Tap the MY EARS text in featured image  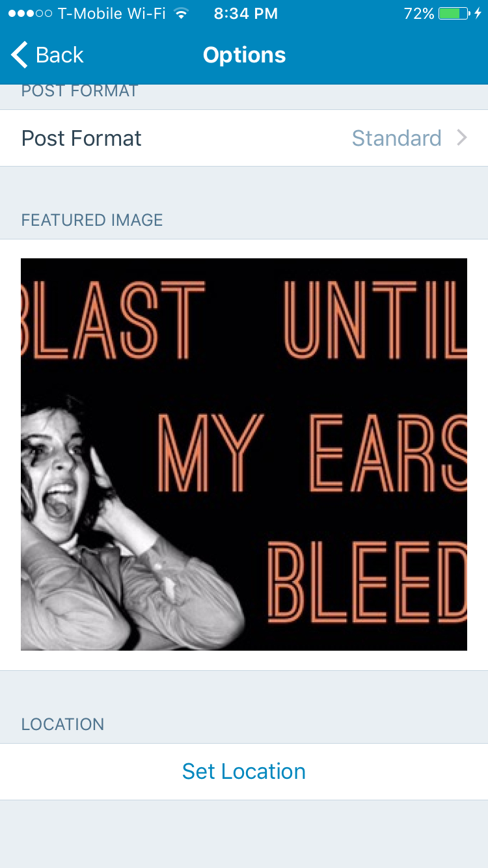[x=312, y=452]
